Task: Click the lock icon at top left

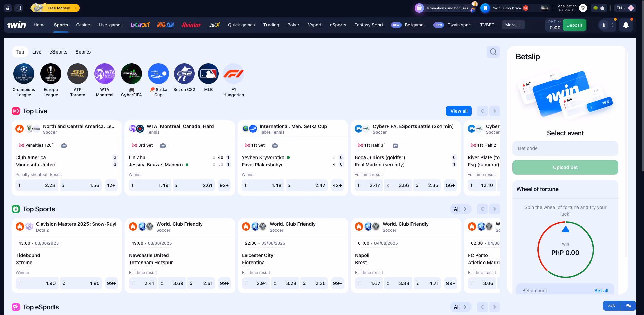Action: point(8,8)
